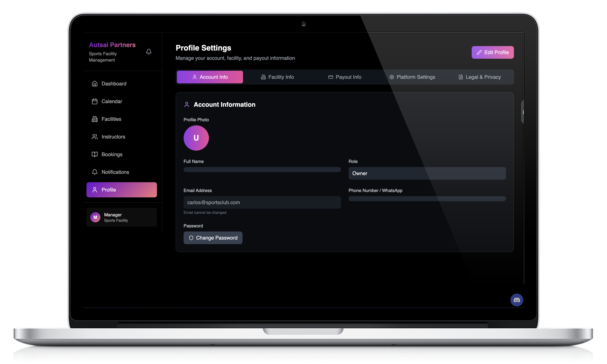Select the Profile sidebar item

pyautogui.click(x=121, y=190)
